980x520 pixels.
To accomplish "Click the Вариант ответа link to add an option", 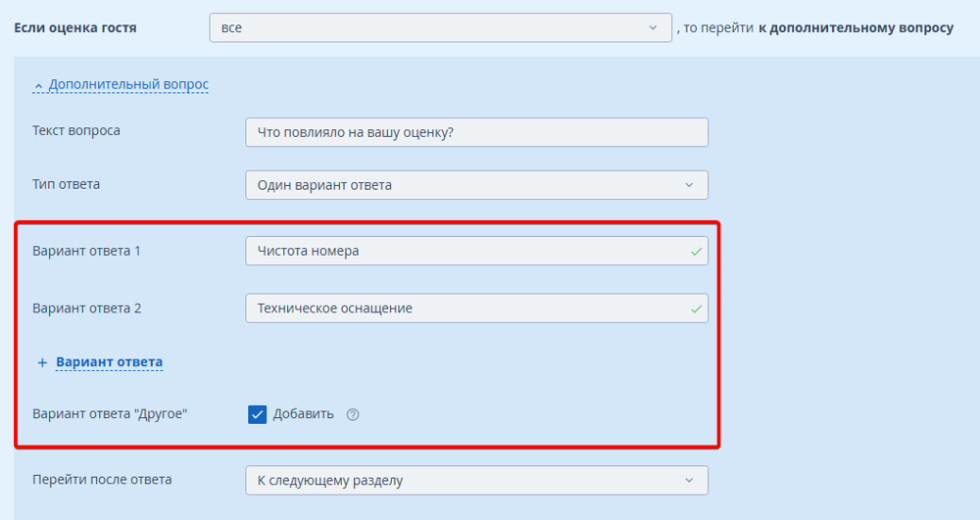I will coord(109,362).
